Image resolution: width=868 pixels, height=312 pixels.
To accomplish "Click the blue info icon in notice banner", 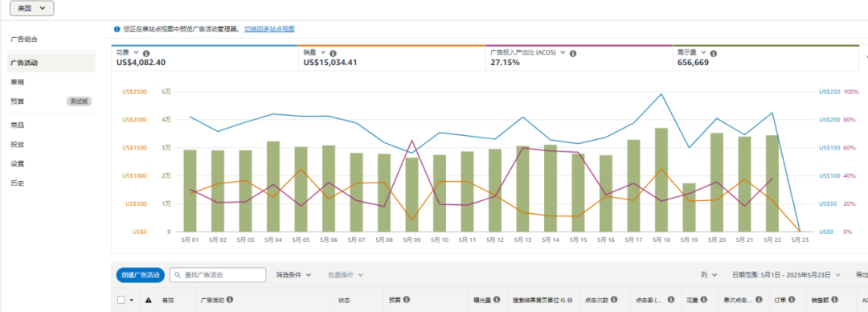I will [117, 29].
